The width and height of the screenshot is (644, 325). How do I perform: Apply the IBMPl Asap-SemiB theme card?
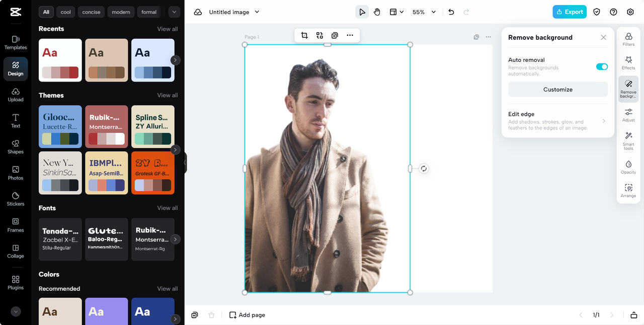(x=107, y=173)
